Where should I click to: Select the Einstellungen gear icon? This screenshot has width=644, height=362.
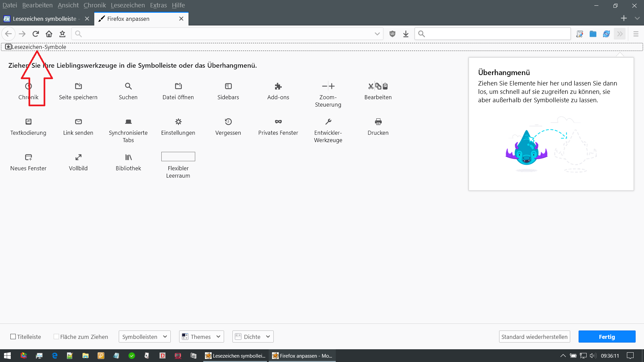click(x=178, y=122)
